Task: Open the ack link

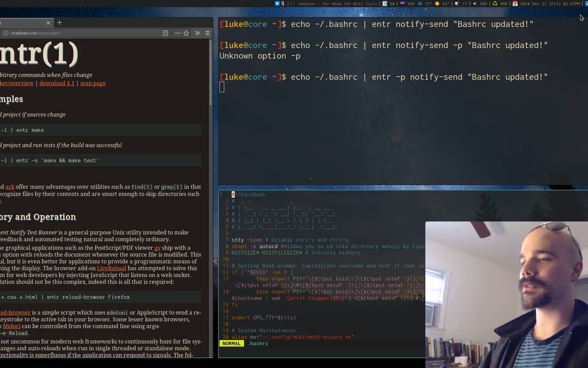Action: click(10, 187)
